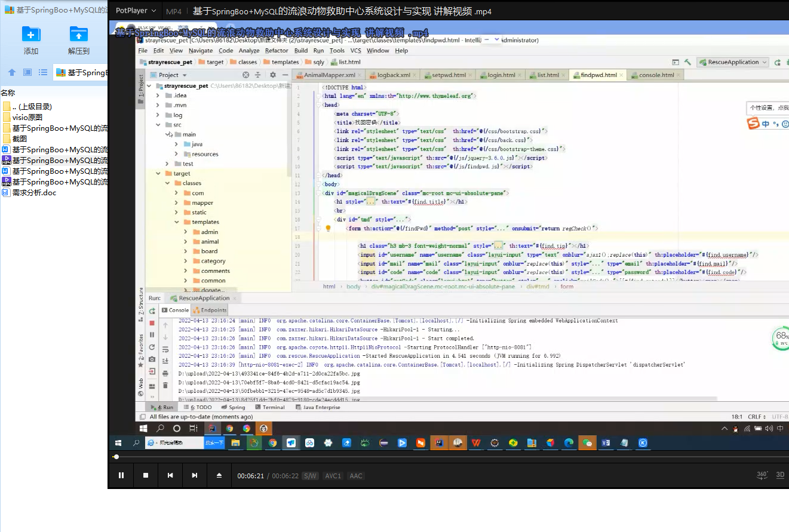The width and height of the screenshot is (789, 532).
Task: Jump to previous file in PotPlayer
Action: coord(170,475)
